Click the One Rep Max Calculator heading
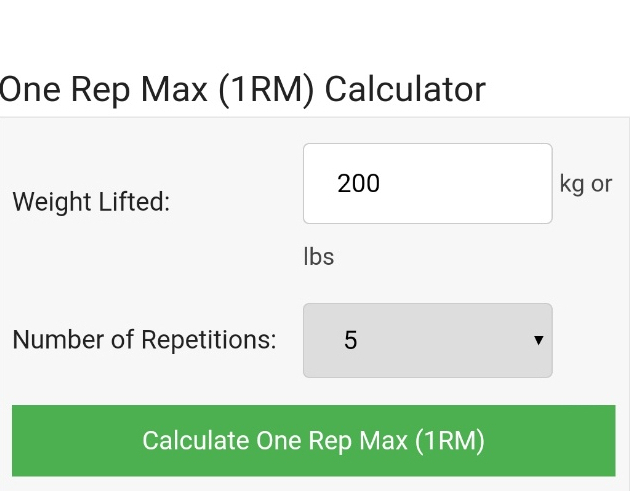 [242, 90]
